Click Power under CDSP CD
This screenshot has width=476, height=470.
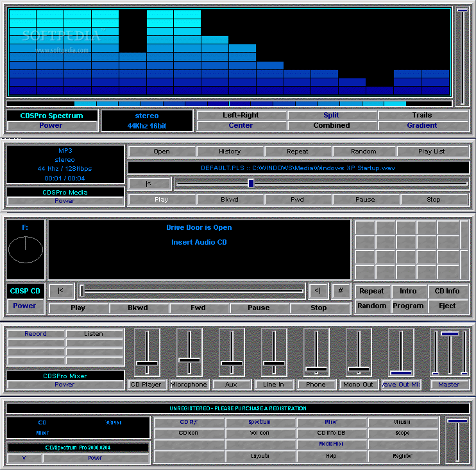[25, 306]
